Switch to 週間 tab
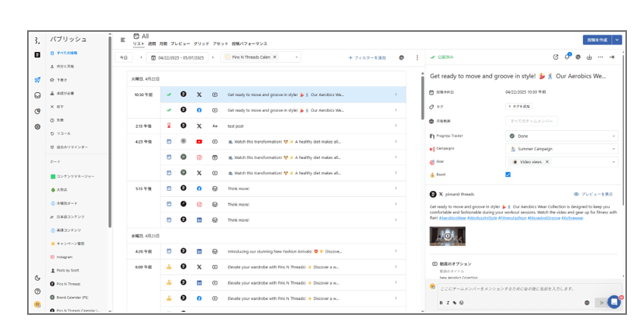Viewport: 644px width, 335px height. coord(152,43)
